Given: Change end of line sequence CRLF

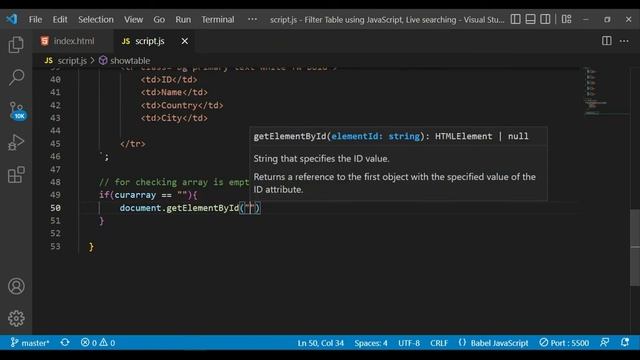Looking at the screenshot, I should (439, 343).
